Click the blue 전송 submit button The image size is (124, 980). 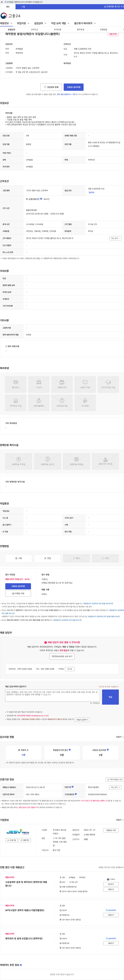click(110, 697)
